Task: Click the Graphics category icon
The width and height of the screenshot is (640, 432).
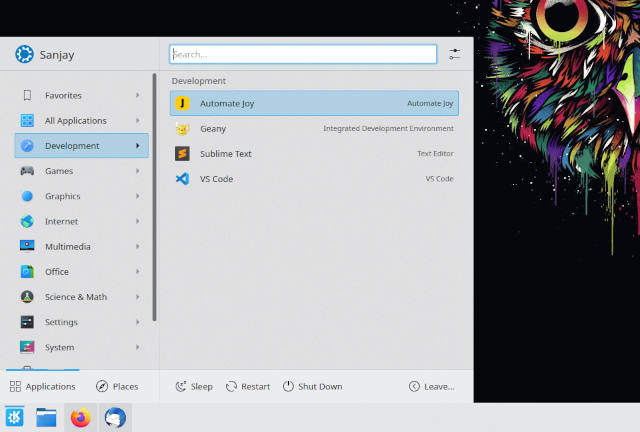Action: [27, 196]
